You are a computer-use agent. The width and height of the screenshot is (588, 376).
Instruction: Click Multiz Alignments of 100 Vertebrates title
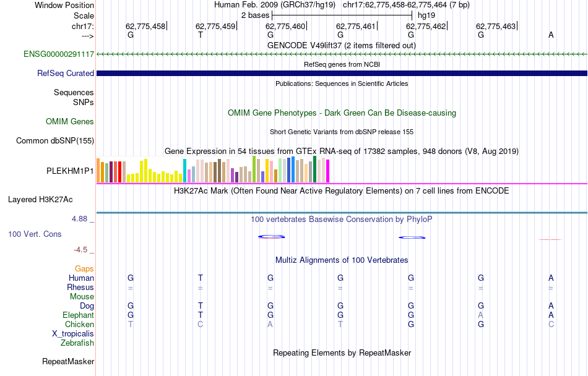click(x=342, y=260)
